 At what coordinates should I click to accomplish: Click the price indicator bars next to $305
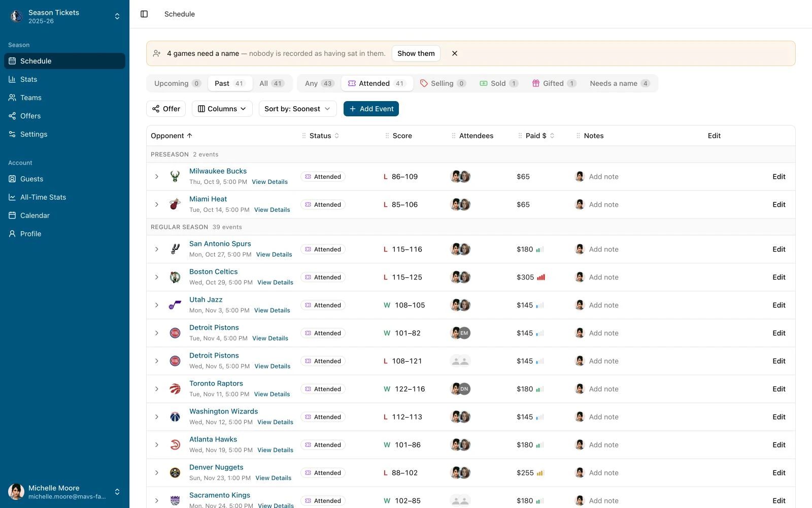[541, 277]
